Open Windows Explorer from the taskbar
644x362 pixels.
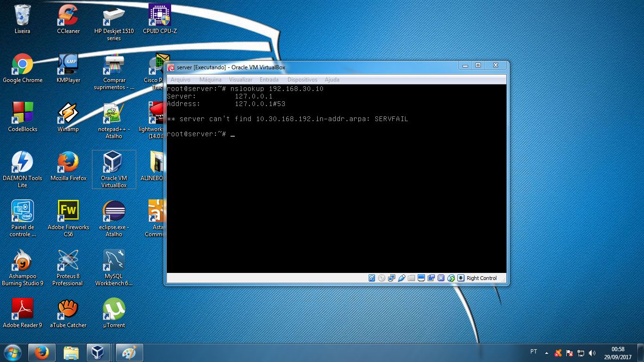coord(71,353)
